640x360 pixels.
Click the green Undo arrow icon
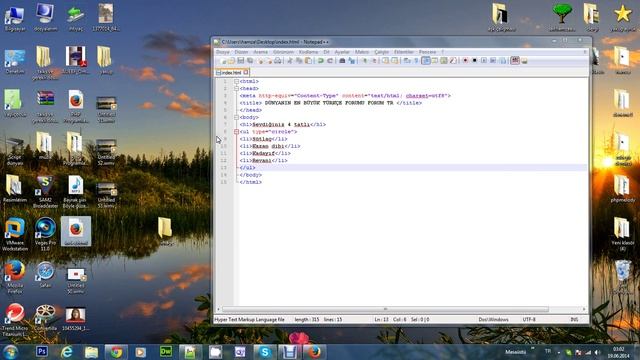(x=321, y=61)
